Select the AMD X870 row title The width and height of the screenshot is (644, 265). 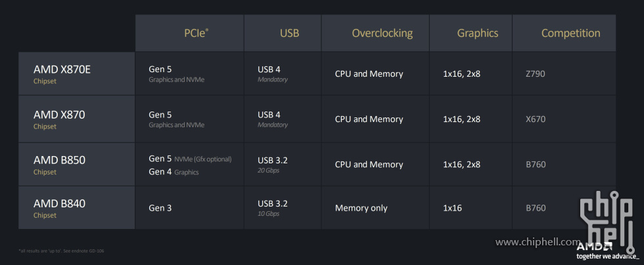point(59,115)
